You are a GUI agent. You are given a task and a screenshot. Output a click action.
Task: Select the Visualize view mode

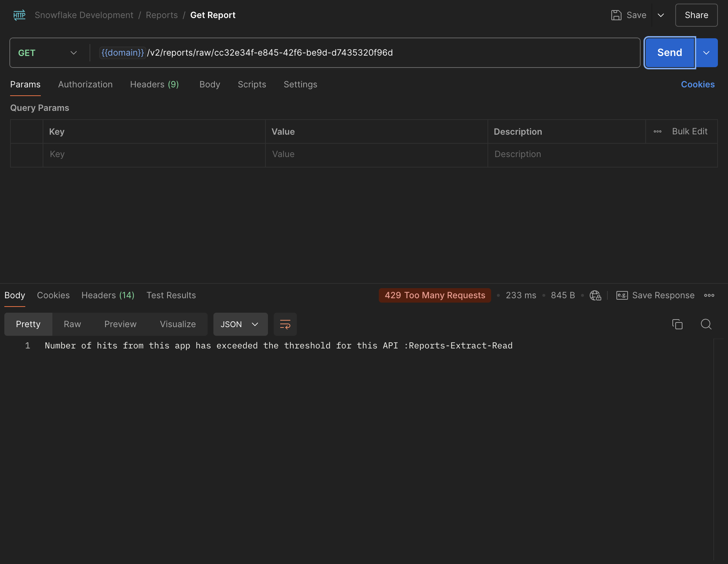coord(178,324)
